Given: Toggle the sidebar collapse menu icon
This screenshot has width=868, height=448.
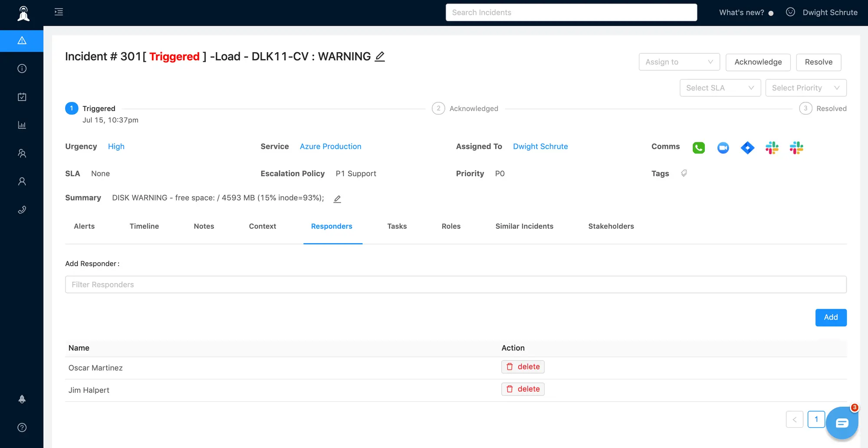Looking at the screenshot, I should (59, 12).
